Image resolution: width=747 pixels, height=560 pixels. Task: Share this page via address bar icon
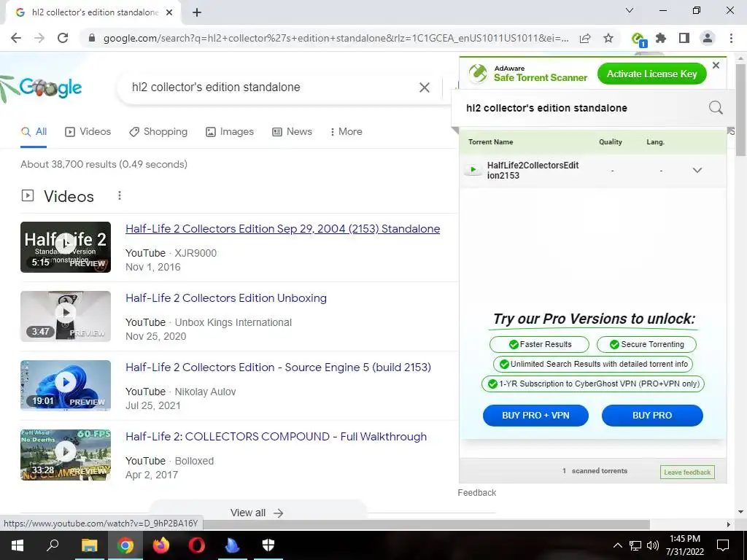pyautogui.click(x=585, y=38)
